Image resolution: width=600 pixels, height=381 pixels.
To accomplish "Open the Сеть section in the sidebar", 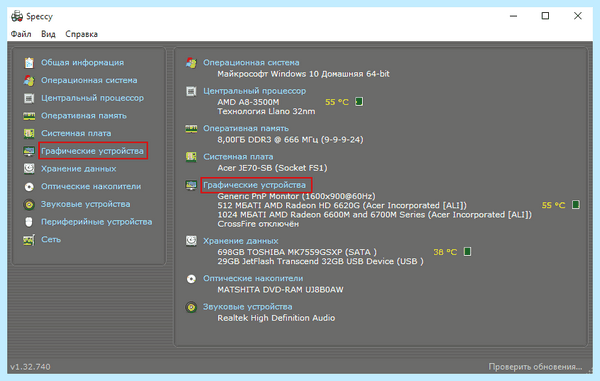I will click(x=51, y=240).
